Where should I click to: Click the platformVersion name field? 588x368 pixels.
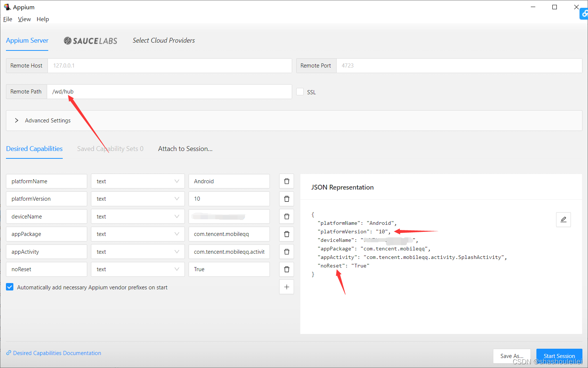click(46, 199)
